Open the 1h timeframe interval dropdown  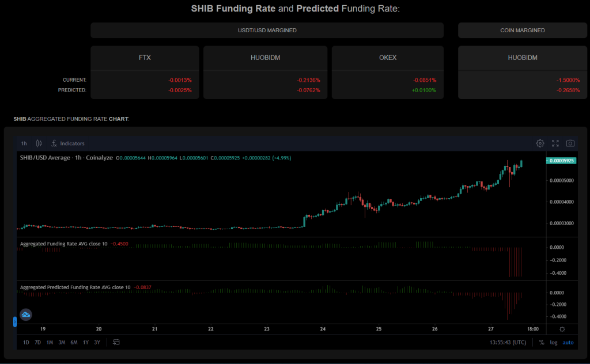[x=24, y=143]
